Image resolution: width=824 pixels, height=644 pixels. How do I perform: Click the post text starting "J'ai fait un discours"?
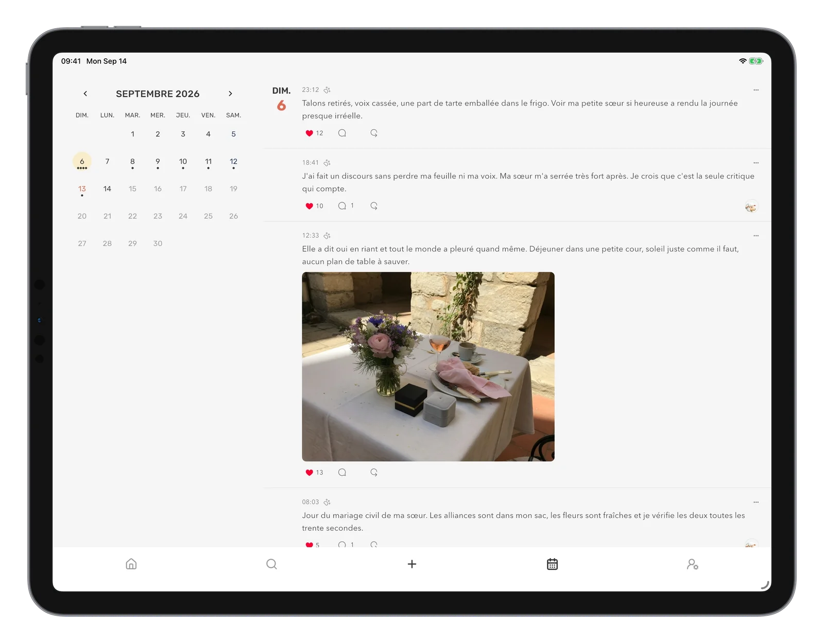[x=528, y=182]
